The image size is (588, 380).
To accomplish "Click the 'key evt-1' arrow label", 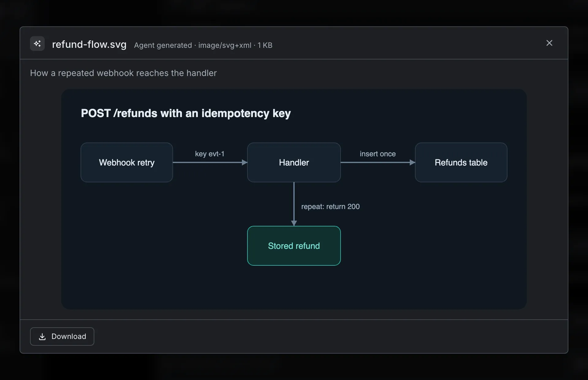I will pos(210,154).
